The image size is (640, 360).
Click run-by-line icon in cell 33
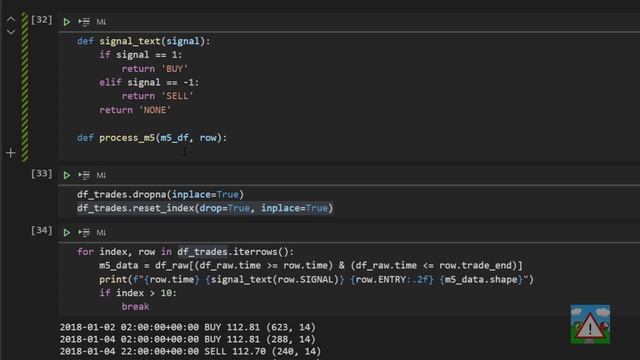pos(84,176)
